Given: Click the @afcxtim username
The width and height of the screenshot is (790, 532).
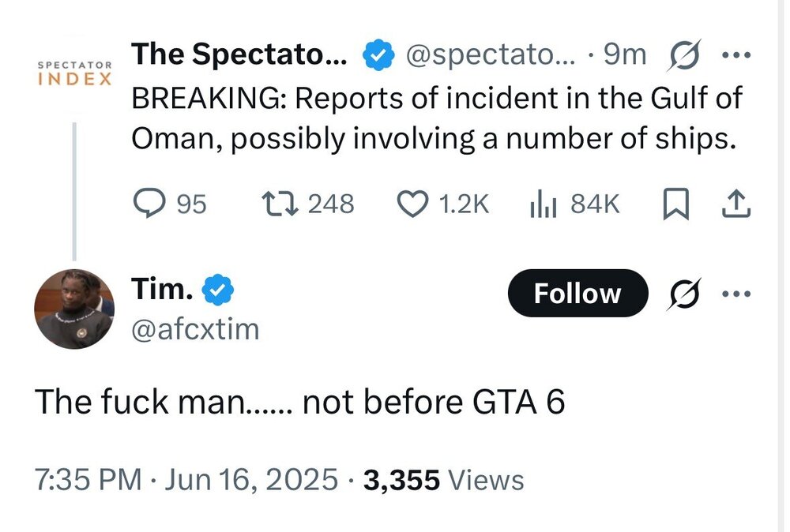Looking at the screenshot, I should (195, 329).
